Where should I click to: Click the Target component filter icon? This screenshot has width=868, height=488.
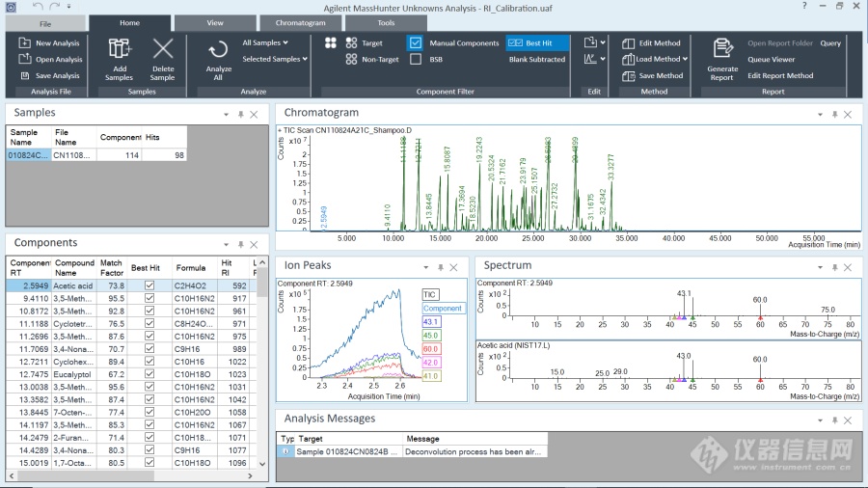pos(351,42)
